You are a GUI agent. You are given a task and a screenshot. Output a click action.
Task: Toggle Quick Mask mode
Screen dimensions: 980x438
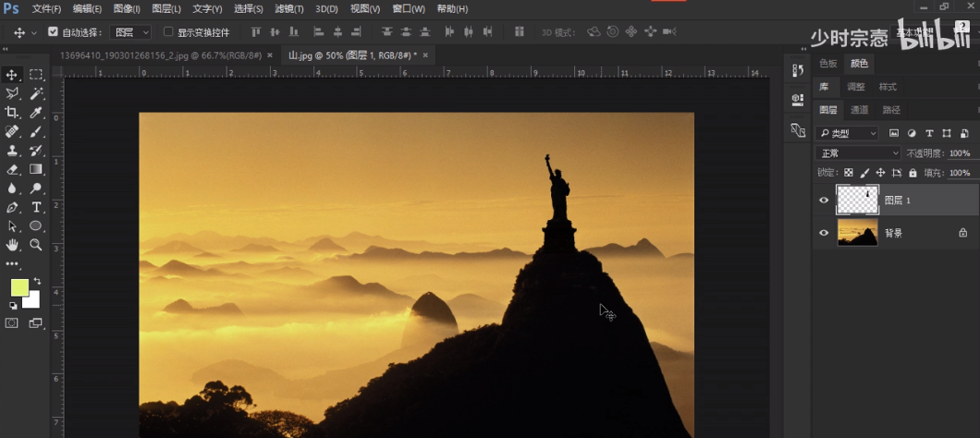(x=11, y=323)
